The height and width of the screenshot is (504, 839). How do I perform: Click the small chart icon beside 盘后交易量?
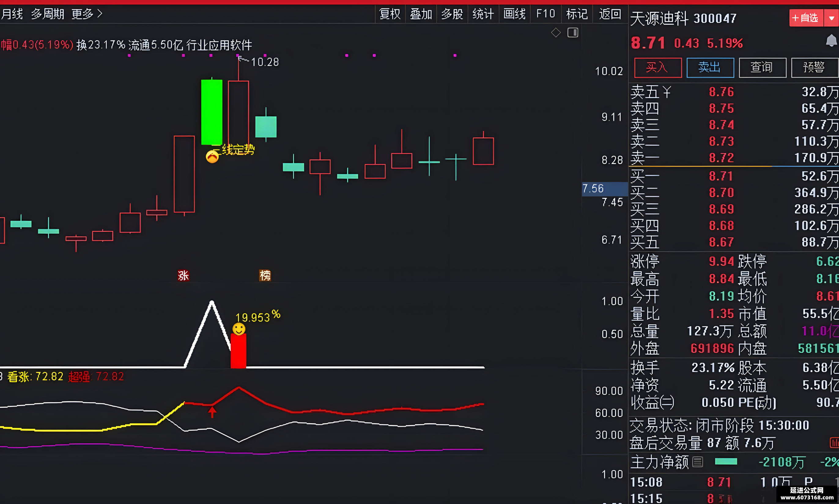pos(834,443)
